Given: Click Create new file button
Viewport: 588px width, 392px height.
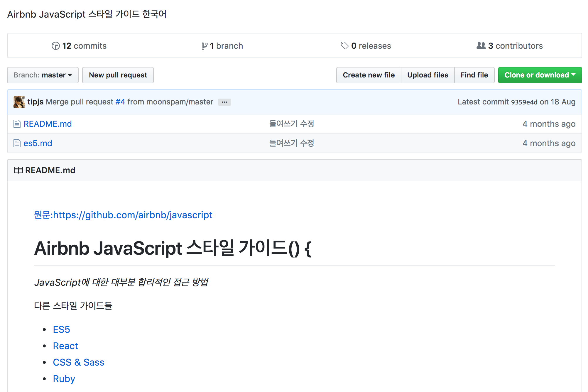Looking at the screenshot, I should pos(369,75).
